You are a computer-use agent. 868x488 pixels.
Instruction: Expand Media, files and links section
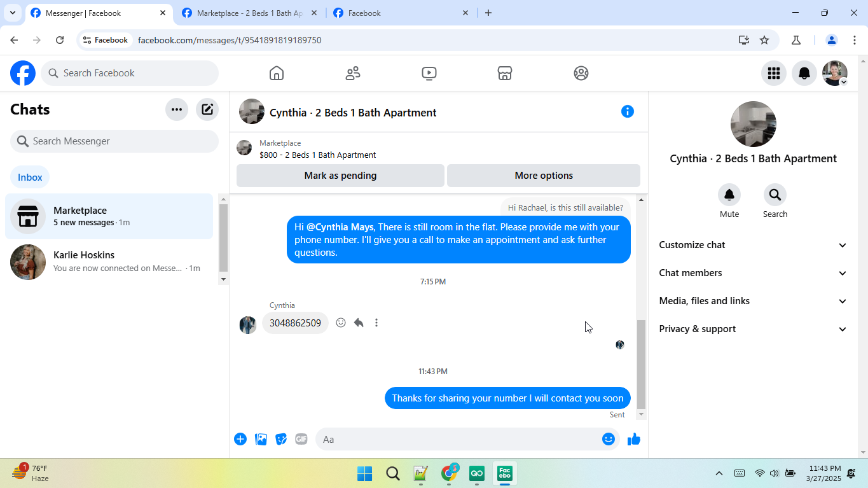[x=753, y=301]
